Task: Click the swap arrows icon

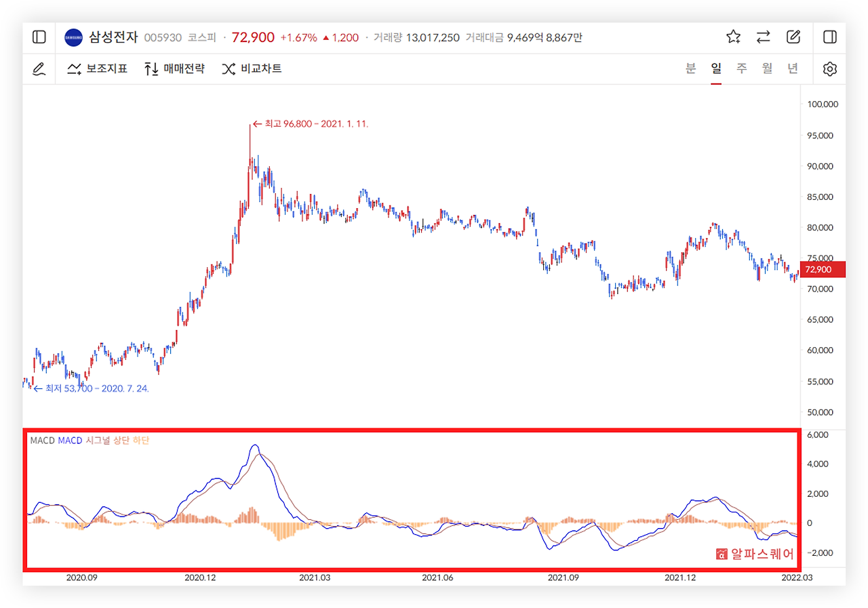Action: pyautogui.click(x=764, y=37)
